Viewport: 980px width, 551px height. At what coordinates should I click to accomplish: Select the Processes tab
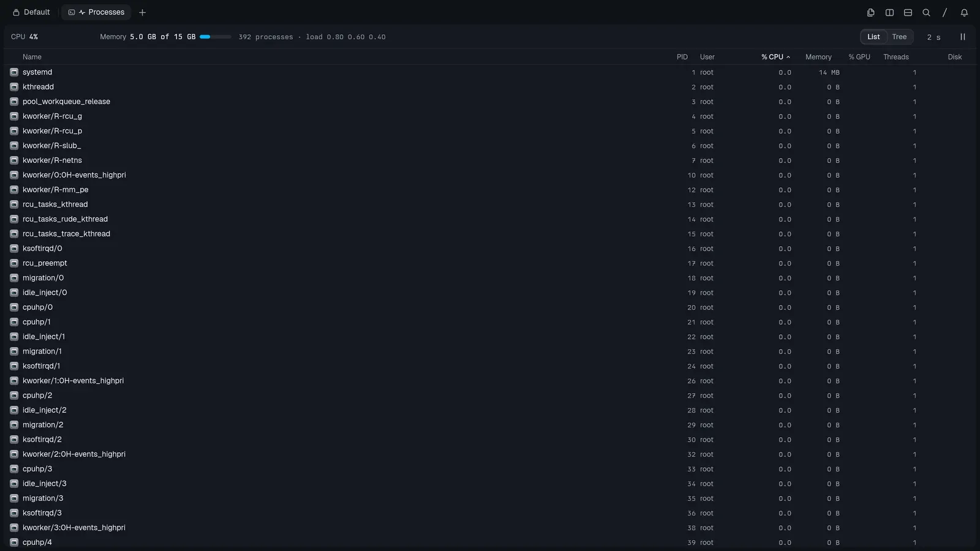[97, 12]
